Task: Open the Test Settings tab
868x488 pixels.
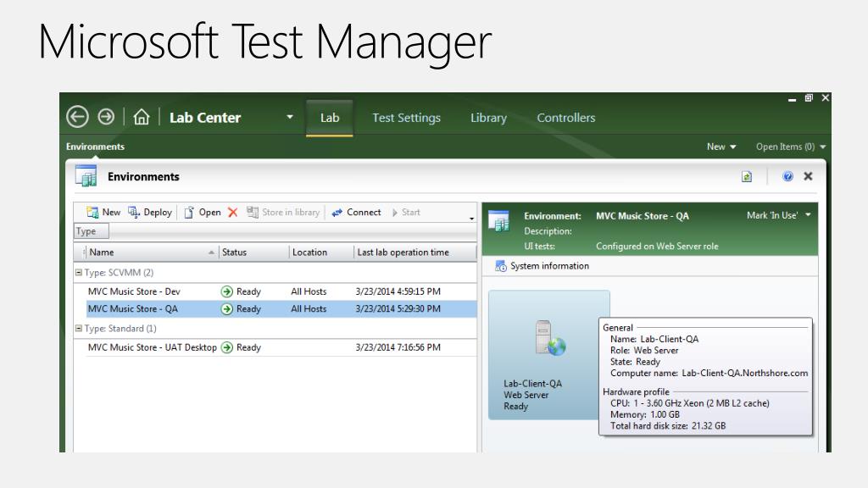Action: pos(406,117)
